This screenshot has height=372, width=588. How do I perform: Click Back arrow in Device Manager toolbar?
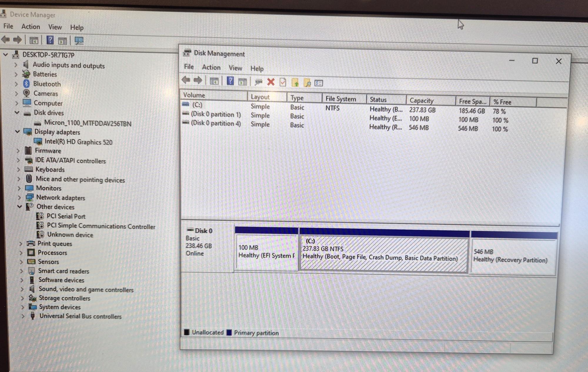[x=6, y=39]
